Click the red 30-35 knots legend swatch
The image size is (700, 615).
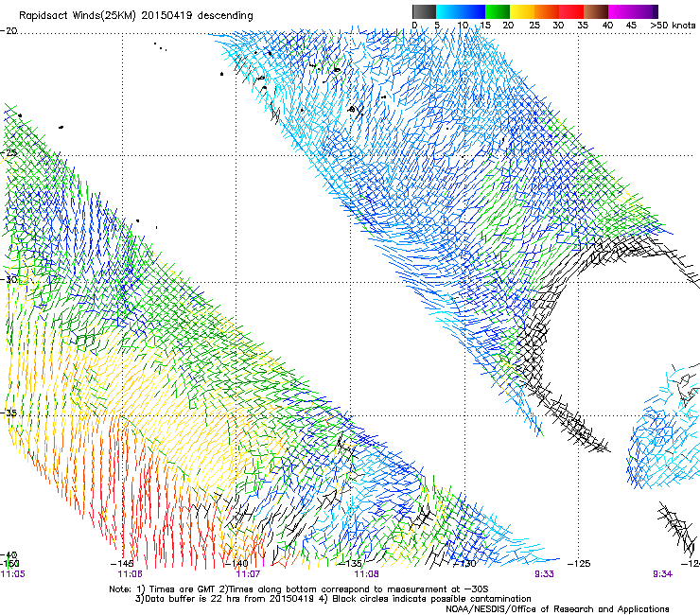click(x=571, y=11)
